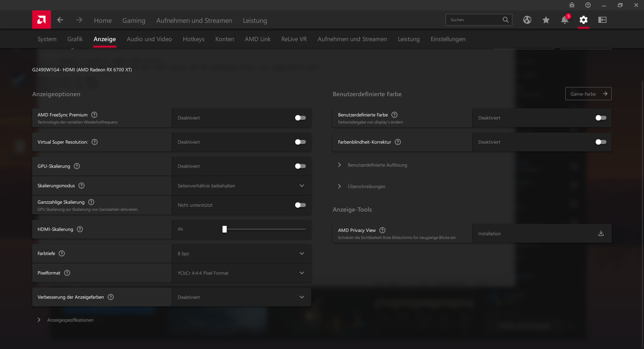The image size is (644, 349).
Task: Open Gaming in top navigation
Action: [134, 20]
